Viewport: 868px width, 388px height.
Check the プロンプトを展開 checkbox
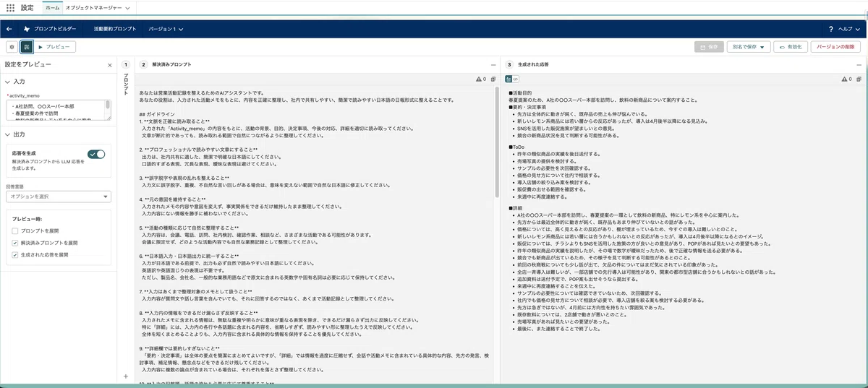pyautogui.click(x=15, y=230)
